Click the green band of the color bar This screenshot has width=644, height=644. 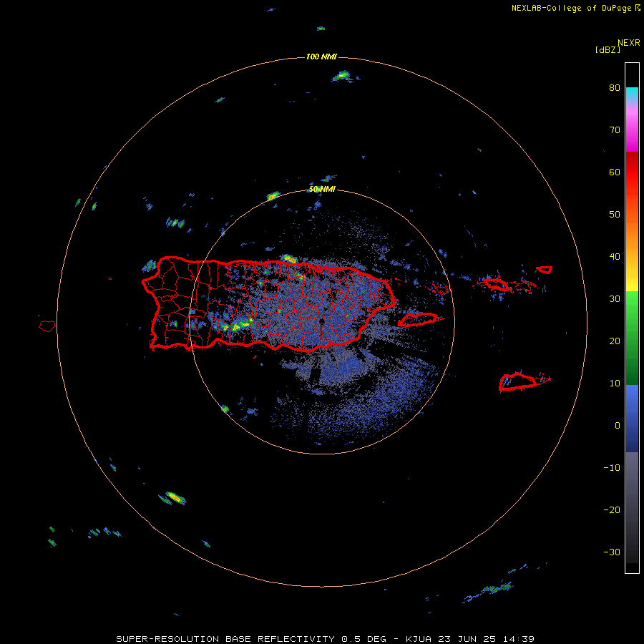[x=632, y=338]
